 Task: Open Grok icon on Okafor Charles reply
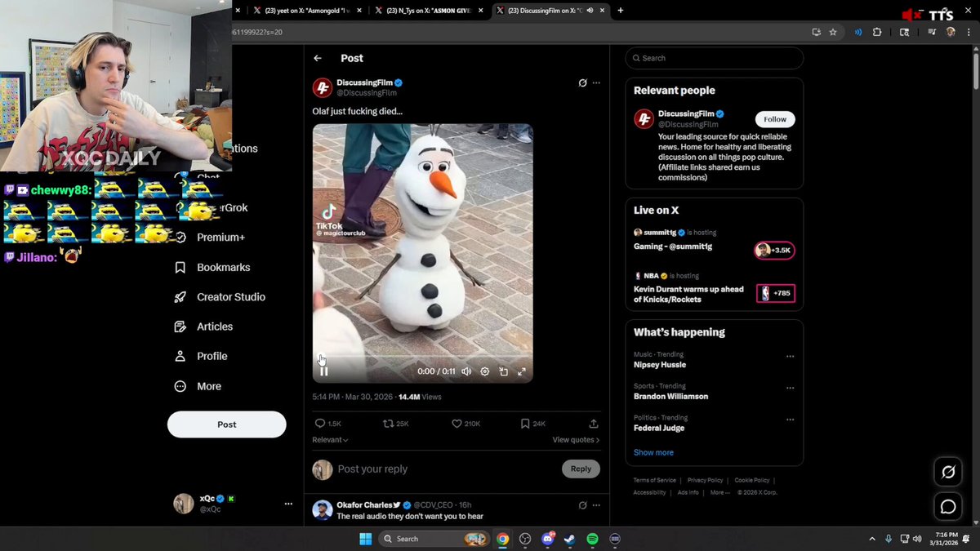582,505
